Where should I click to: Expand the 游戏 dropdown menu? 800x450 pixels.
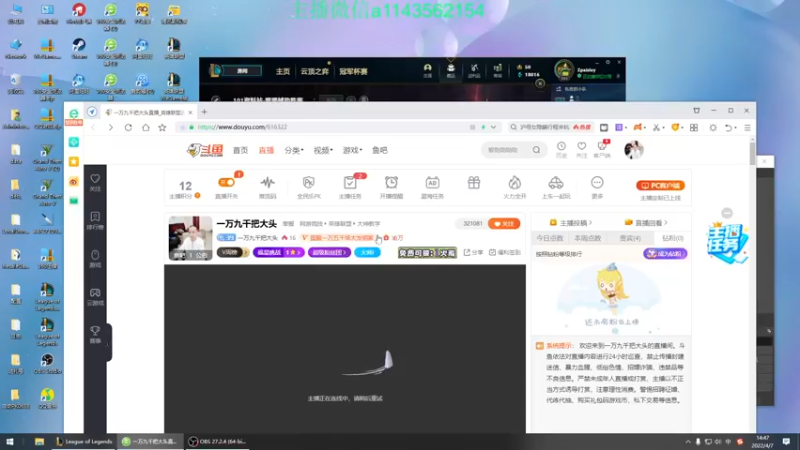[352, 150]
